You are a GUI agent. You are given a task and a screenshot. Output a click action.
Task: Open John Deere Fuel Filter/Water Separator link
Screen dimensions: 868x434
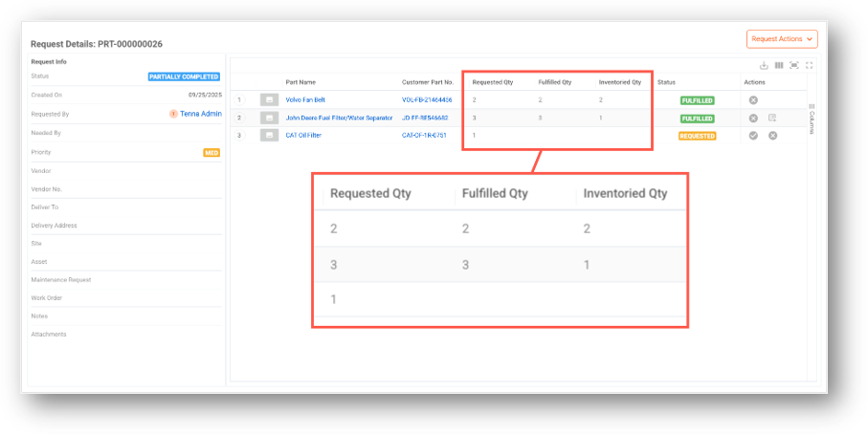pyautogui.click(x=339, y=118)
